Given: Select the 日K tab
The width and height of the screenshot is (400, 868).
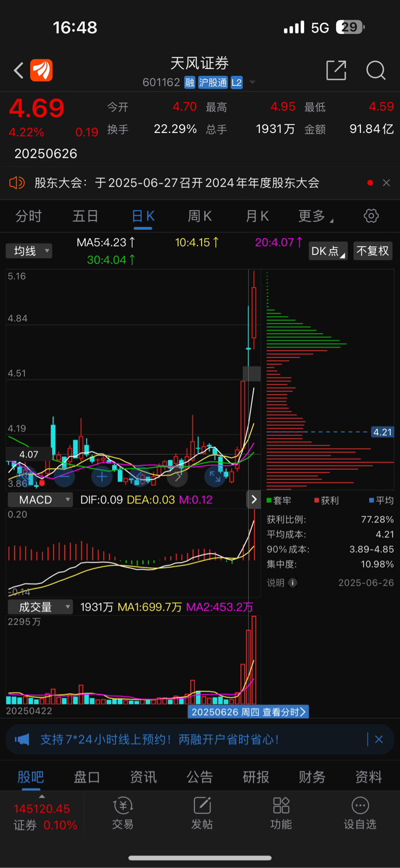Looking at the screenshot, I should [x=143, y=216].
